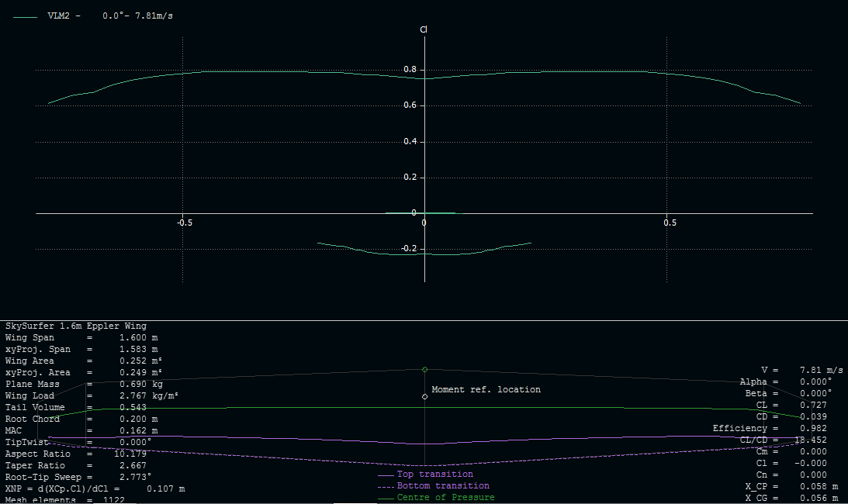Click the white Moment ref. location circle marker

[424, 396]
